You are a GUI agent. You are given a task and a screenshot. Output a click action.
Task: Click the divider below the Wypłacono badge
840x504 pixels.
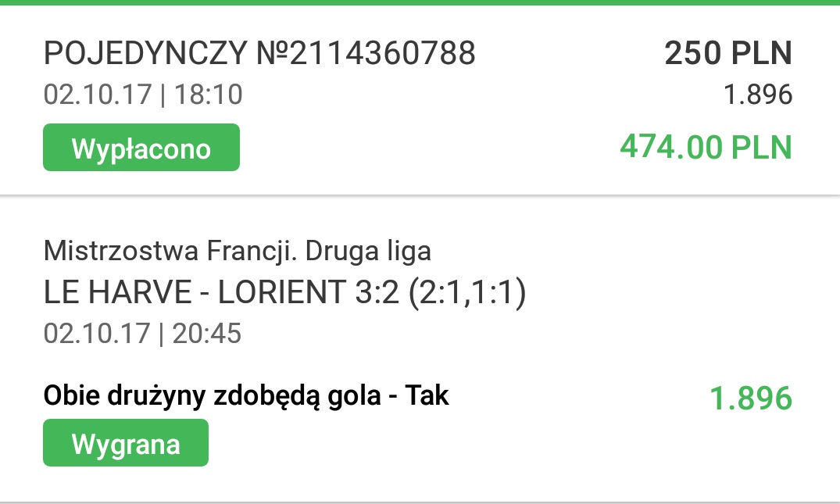tap(420, 195)
